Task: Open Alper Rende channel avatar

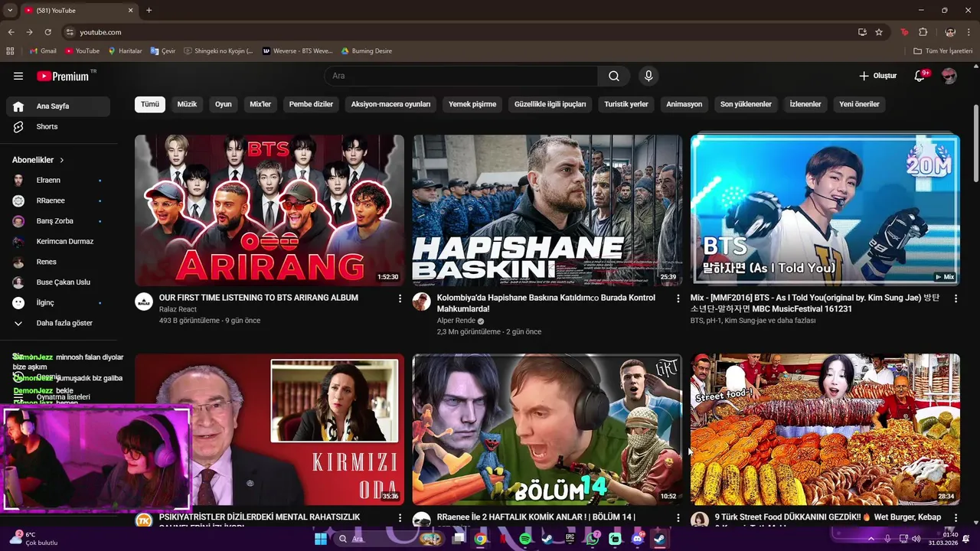Action: click(422, 302)
